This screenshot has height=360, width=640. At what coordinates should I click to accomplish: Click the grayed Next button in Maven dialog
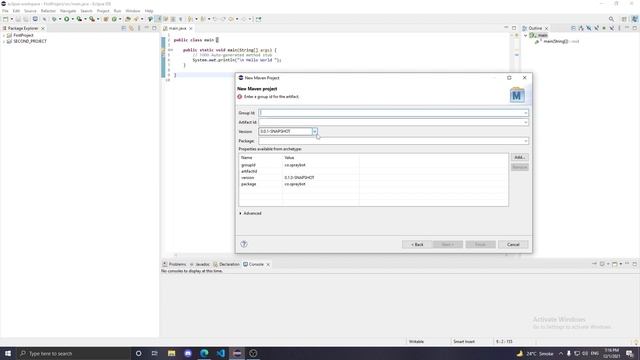(447, 244)
